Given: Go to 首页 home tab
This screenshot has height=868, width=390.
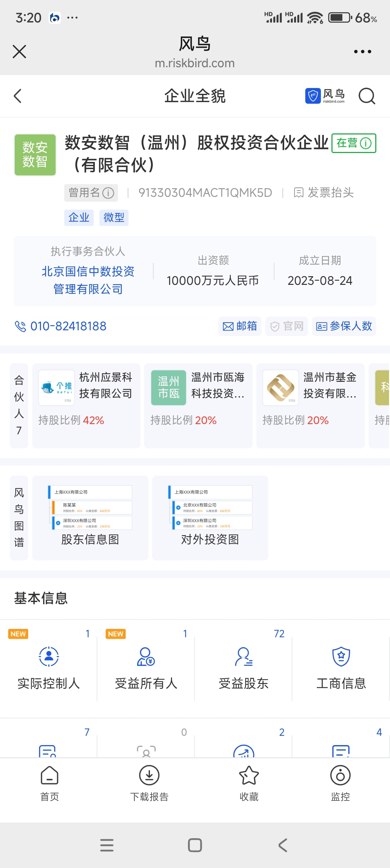Looking at the screenshot, I should 50,784.
